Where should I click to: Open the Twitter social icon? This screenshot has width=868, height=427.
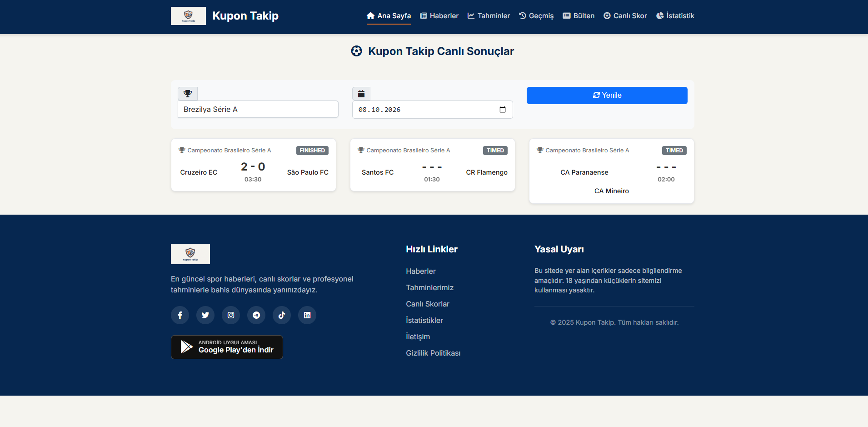tap(205, 315)
